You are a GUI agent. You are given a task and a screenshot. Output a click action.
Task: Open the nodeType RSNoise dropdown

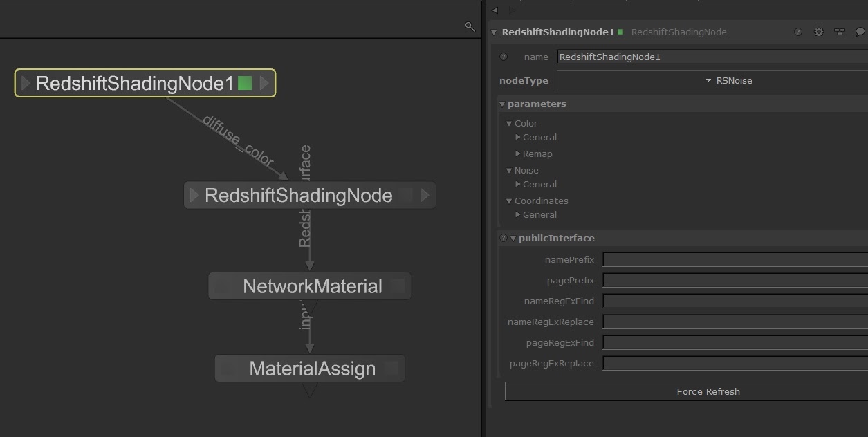click(x=712, y=80)
